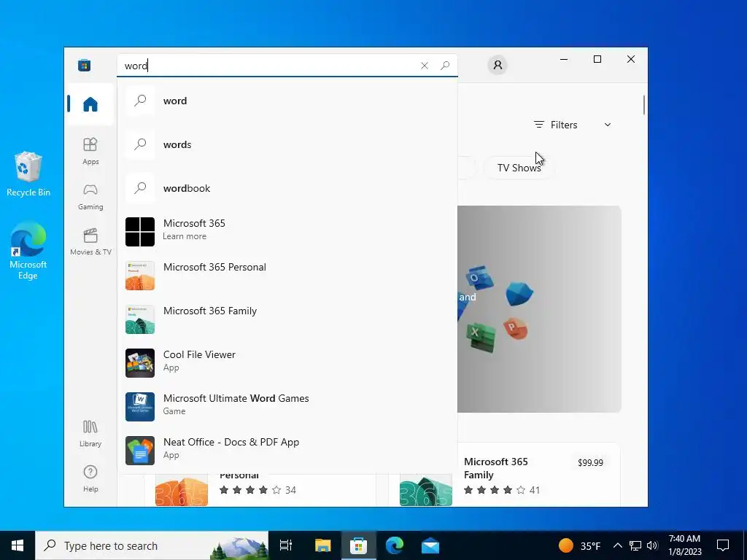This screenshot has height=560, width=747.
Task: Open File Explorer from the taskbar
Action: click(x=322, y=545)
